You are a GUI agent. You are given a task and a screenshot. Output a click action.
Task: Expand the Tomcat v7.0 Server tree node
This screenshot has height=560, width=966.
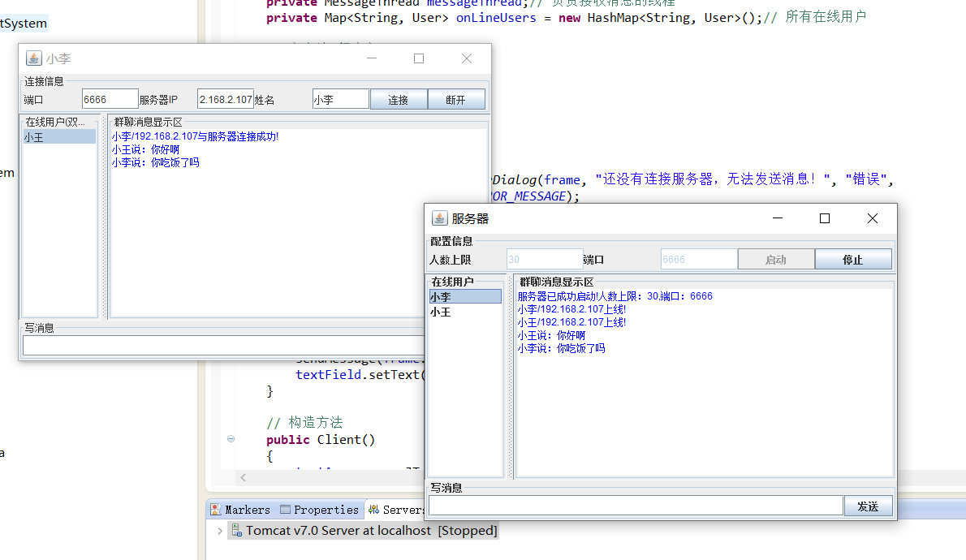pyautogui.click(x=219, y=531)
